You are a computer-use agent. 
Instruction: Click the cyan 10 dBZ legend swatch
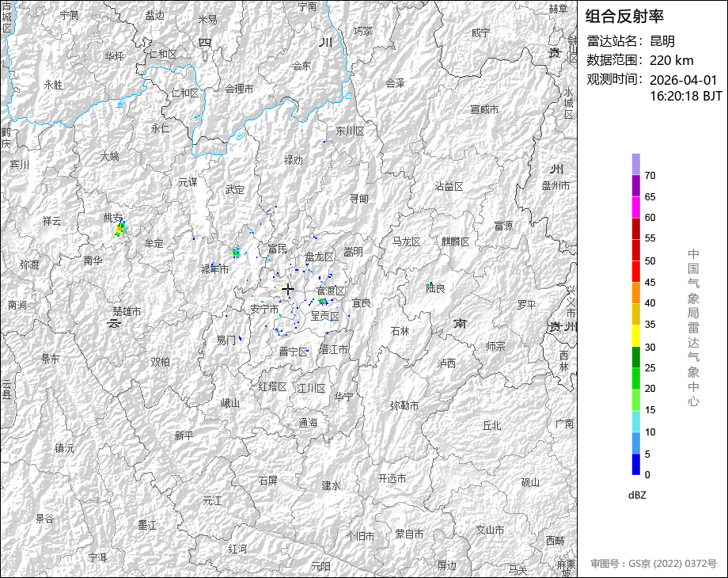pos(636,421)
